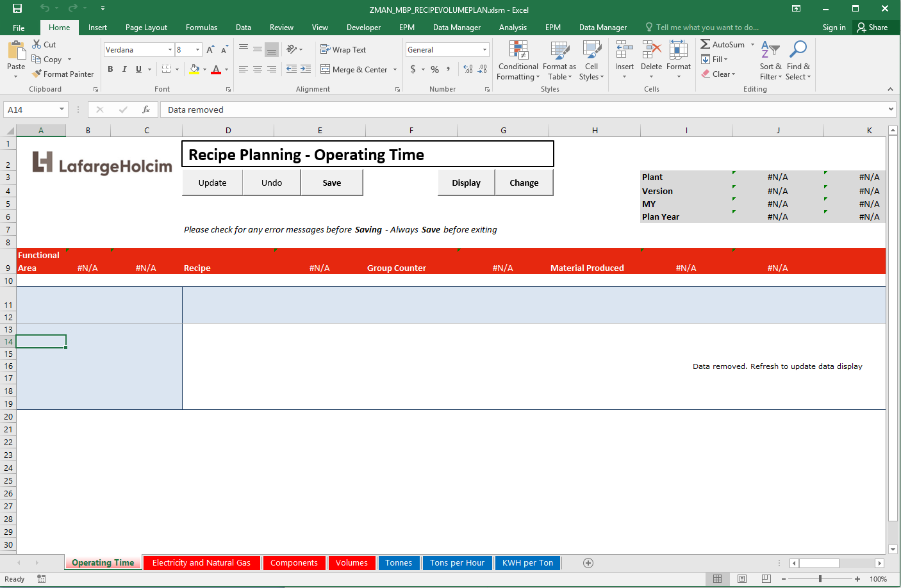Click Decrease Decimal icon

point(483,69)
